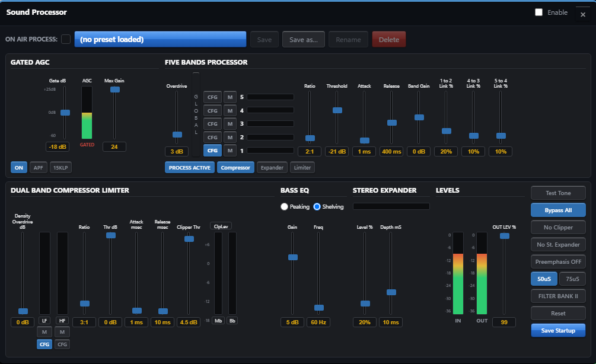Viewport: 596px width, 364px height.
Task: Switch to the Limiter tab
Action: point(302,168)
